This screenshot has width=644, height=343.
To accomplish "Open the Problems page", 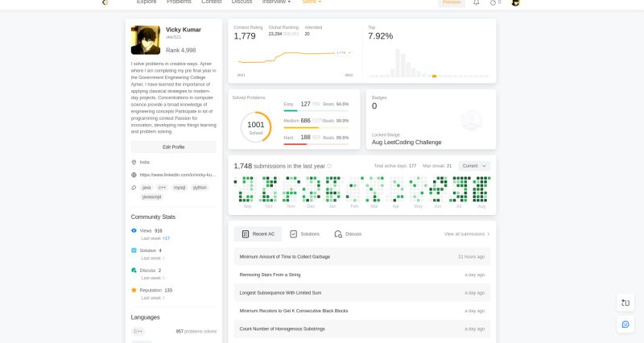I will (x=179, y=2).
